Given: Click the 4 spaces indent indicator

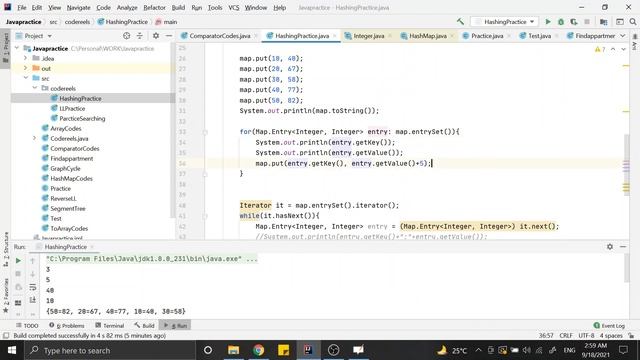Looking at the screenshot, I should click(x=611, y=336).
